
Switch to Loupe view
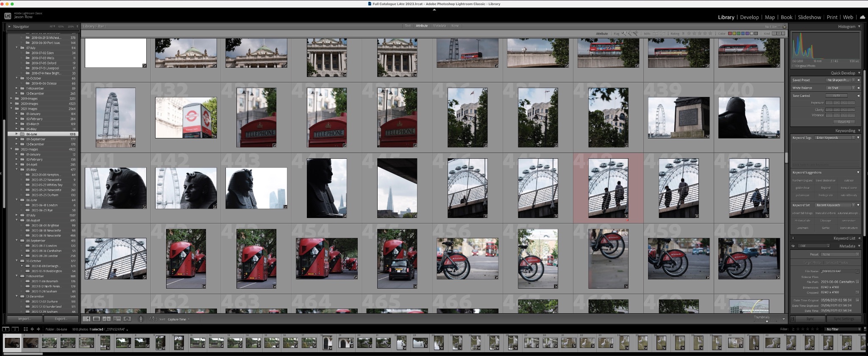point(96,319)
